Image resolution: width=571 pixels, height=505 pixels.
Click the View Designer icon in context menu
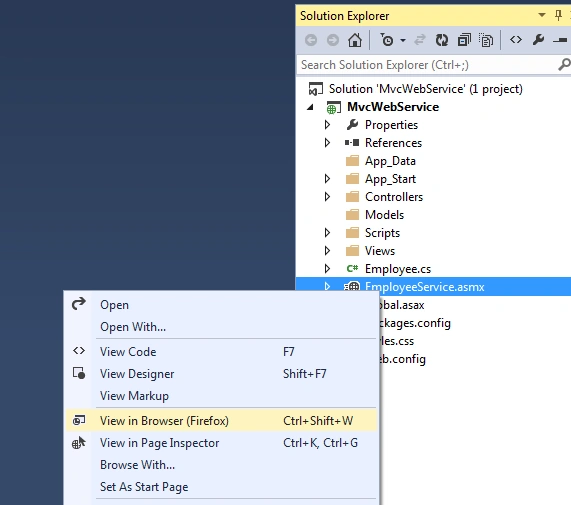tap(79, 373)
